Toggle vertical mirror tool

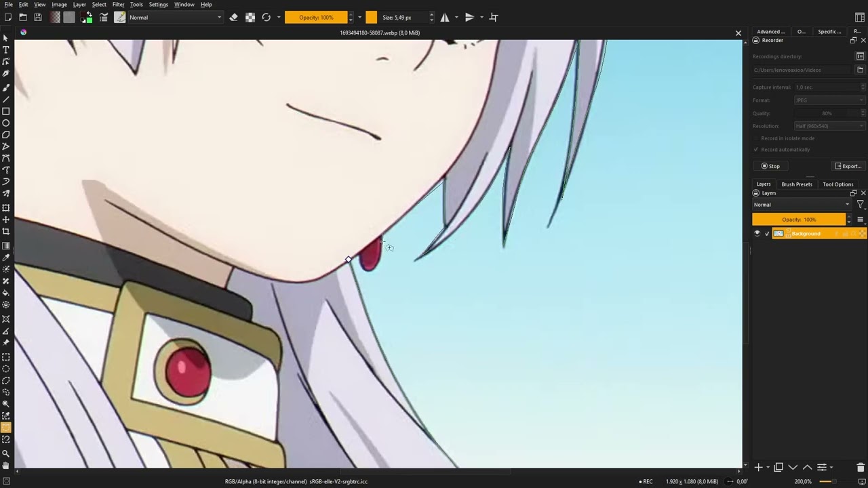tap(469, 17)
